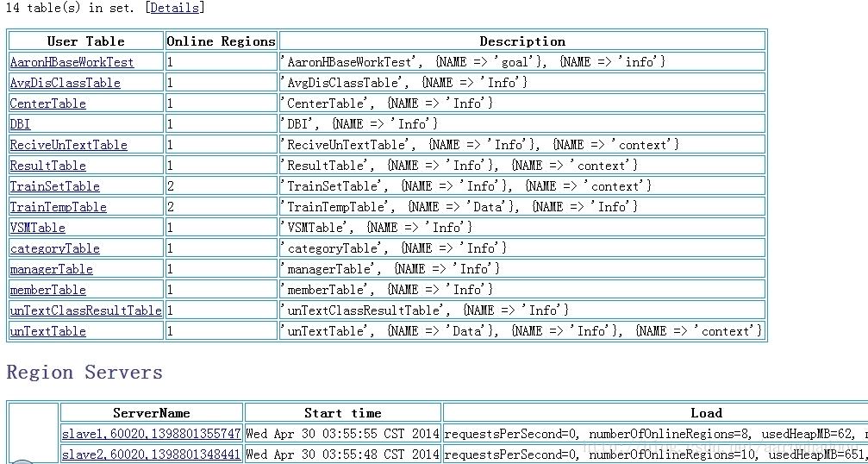
Task: Open the unTextTable table link
Action: (48, 331)
